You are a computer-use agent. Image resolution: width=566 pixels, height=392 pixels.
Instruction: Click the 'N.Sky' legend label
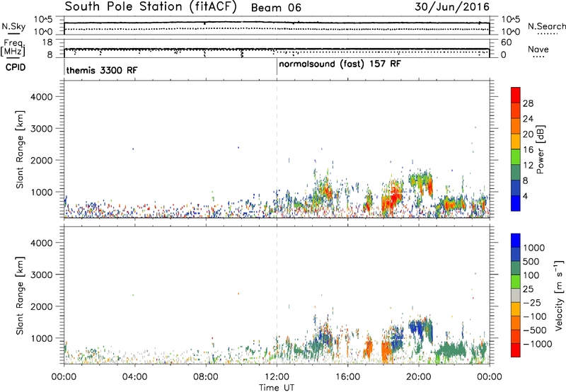click(x=13, y=26)
